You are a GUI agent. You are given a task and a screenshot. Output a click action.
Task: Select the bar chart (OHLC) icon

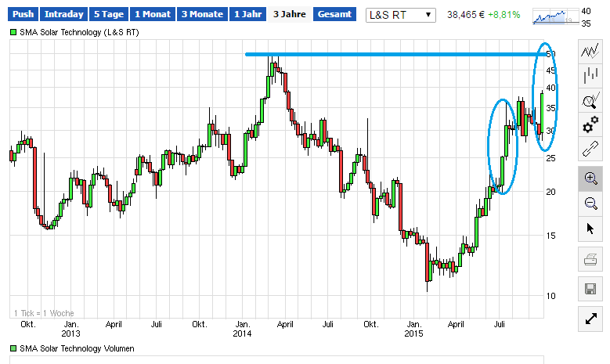click(x=590, y=75)
